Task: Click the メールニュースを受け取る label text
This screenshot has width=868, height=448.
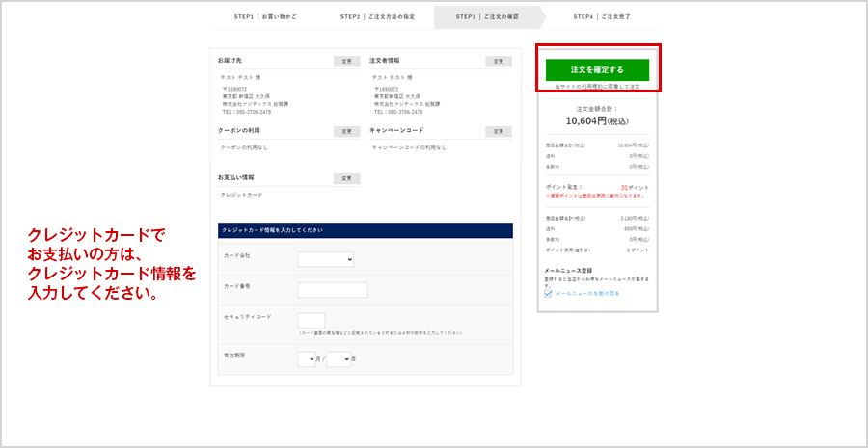Action: [587, 294]
